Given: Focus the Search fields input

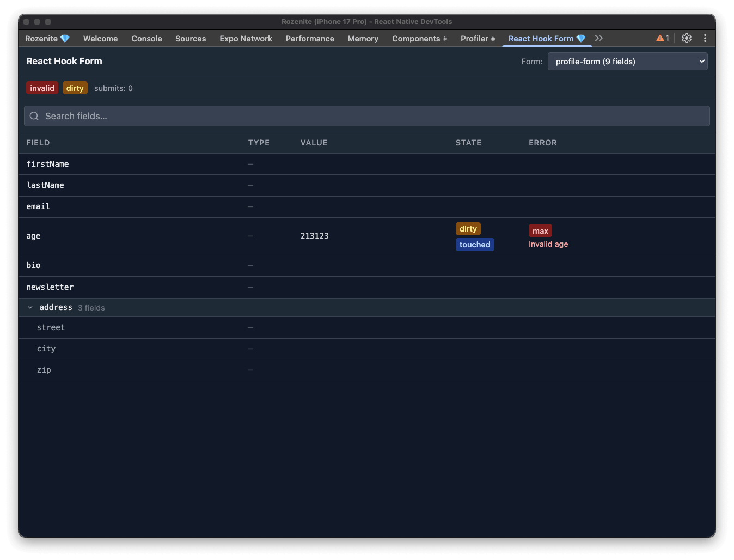Looking at the screenshot, I should (367, 116).
